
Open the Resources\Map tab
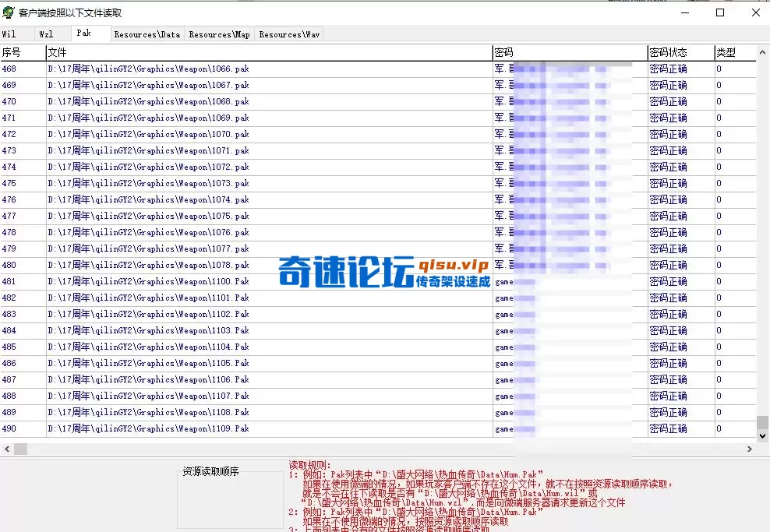coord(219,33)
